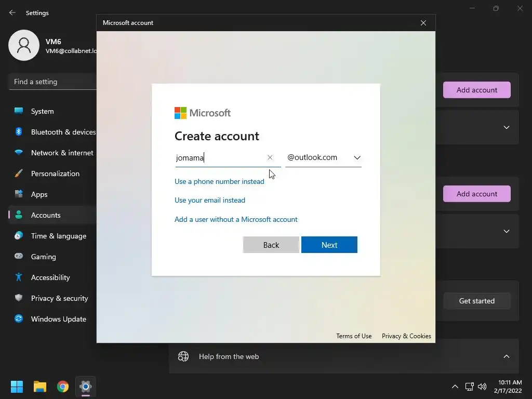Click the Back button in Create account

click(271, 245)
